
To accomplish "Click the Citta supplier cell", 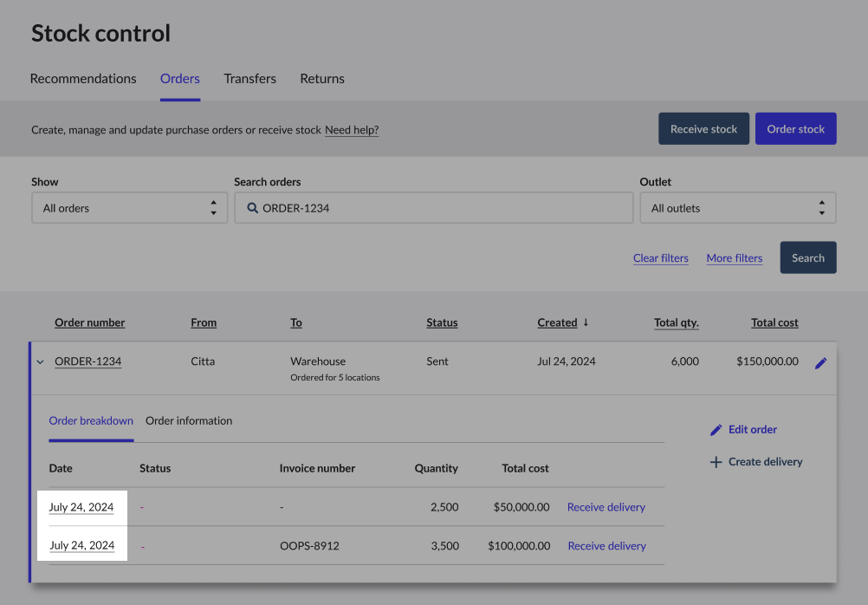I will (x=203, y=361).
